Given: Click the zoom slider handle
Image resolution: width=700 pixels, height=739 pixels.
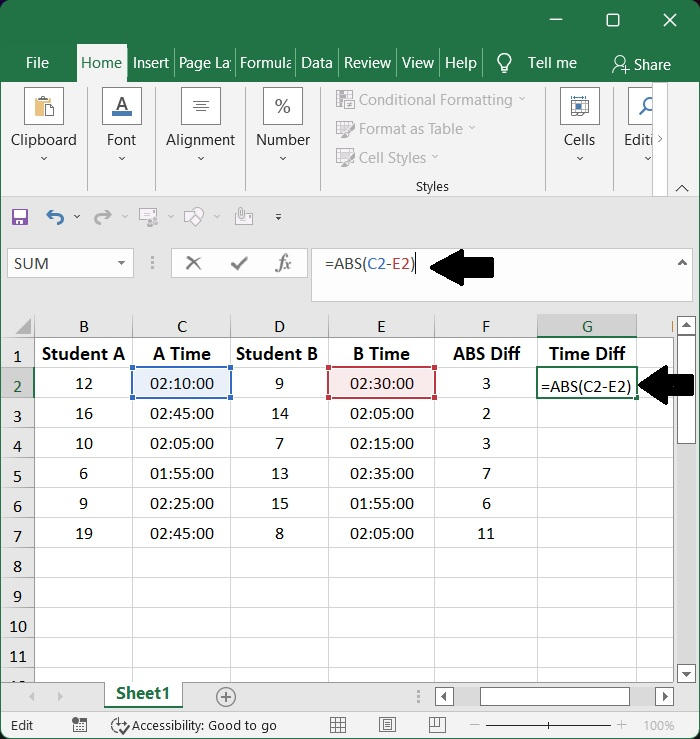Looking at the screenshot, I should coord(548,725).
